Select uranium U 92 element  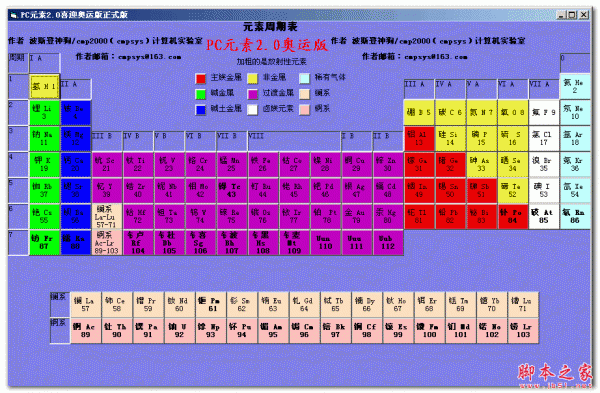pyautogui.click(x=179, y=331)
